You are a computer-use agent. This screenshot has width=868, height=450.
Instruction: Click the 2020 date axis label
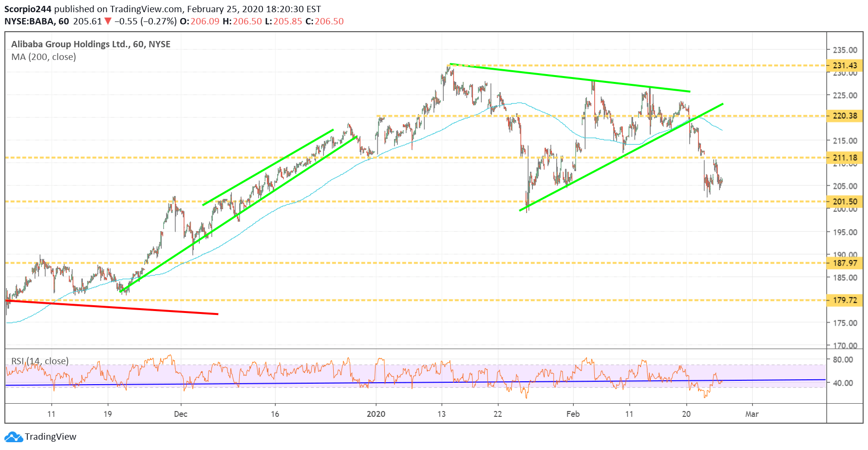click(376, 414)
